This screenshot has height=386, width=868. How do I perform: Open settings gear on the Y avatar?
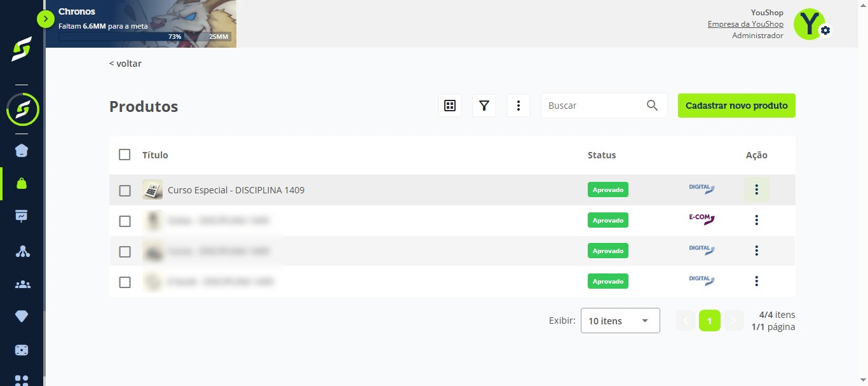point(825,31)
